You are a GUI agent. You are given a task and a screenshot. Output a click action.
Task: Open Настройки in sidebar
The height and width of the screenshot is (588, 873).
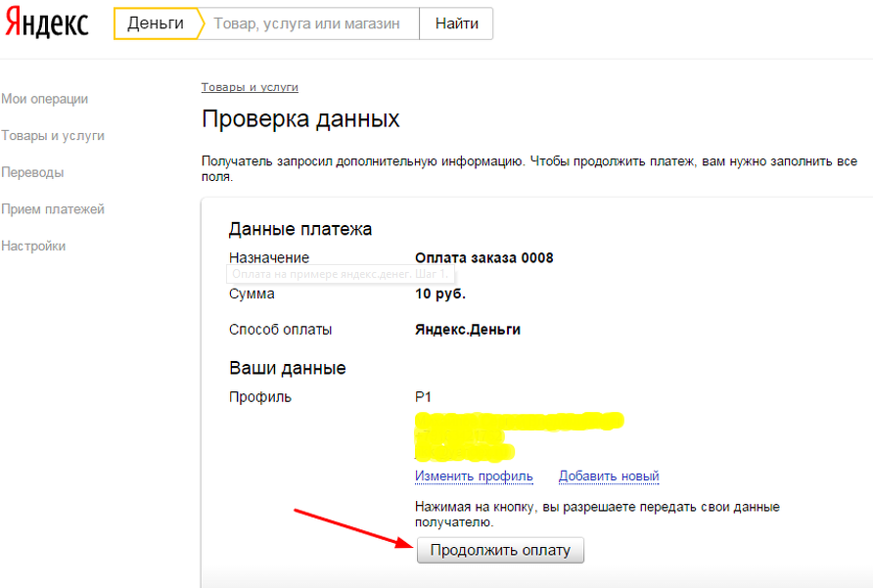coord(33,247)
